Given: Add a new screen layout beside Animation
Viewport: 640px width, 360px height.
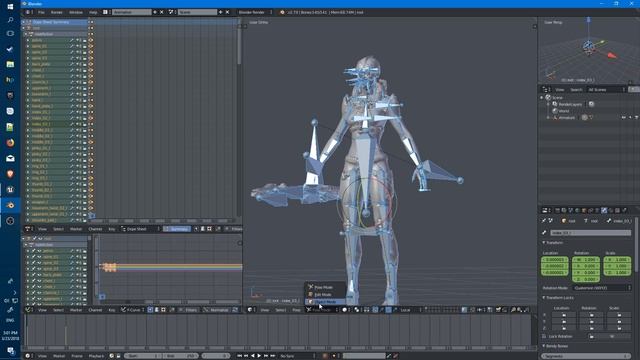Looking at the screenshot, I should pos(155,12).
